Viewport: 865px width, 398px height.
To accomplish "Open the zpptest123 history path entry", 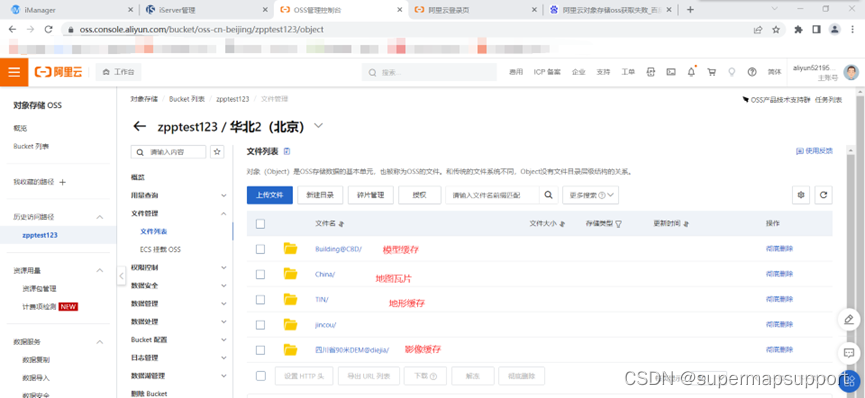I will point(40,235).
